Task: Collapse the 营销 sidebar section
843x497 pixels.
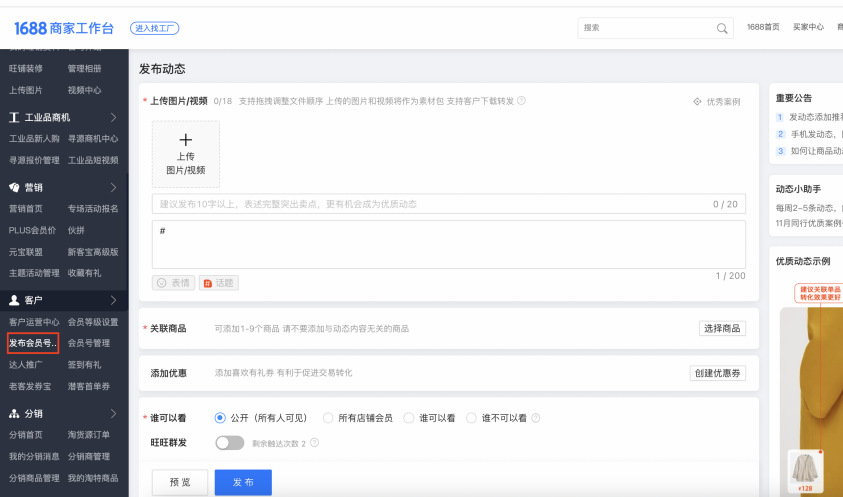Action: (114, 187)
